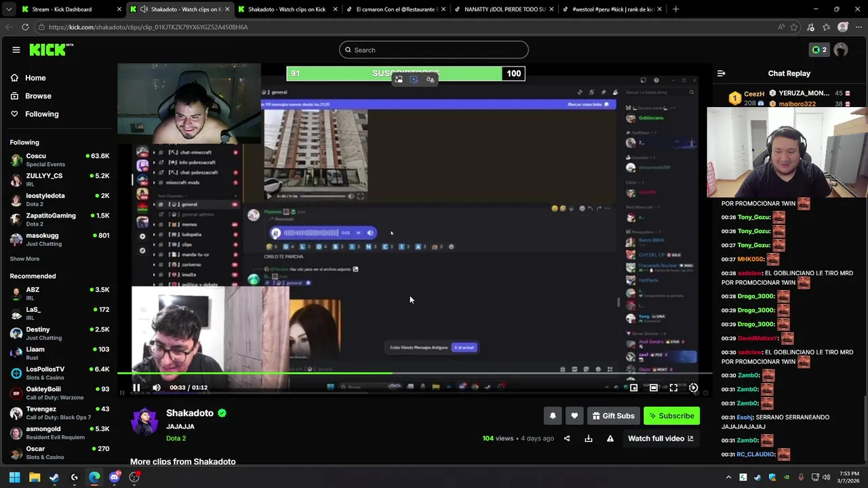The width and height of the screenshot is (868, 488).
Task: Open a new browser tab
Action: pos(675,9)
